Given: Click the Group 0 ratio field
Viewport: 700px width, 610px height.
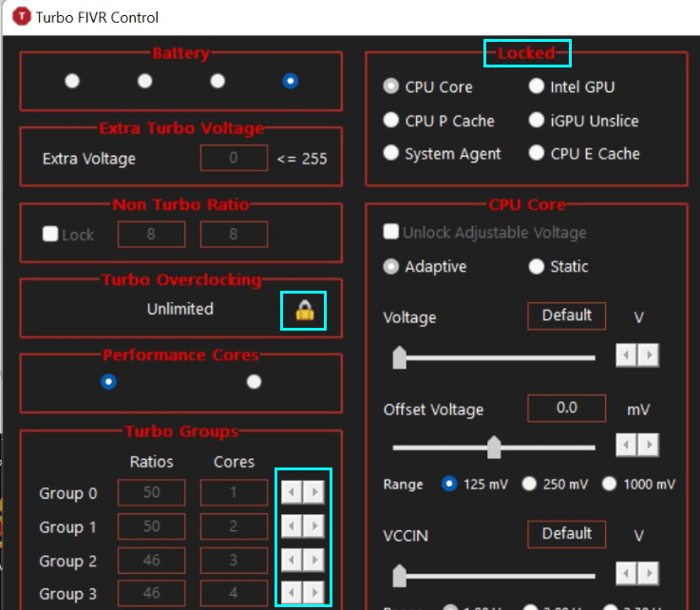Looking at the screenshot, I should tap(151, 492).
